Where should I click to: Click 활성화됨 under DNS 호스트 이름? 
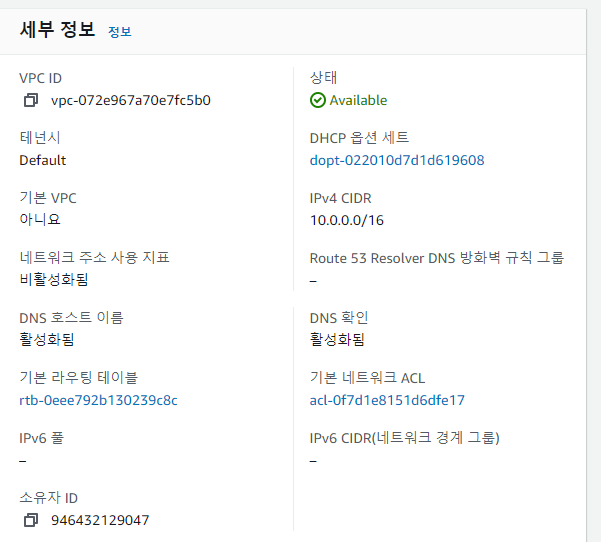(x=47, y=339)
